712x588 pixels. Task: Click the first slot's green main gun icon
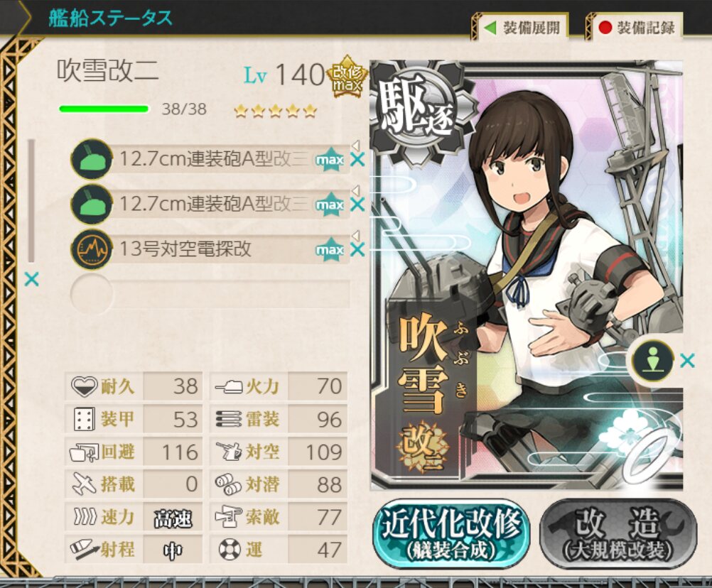pos(91,159)
